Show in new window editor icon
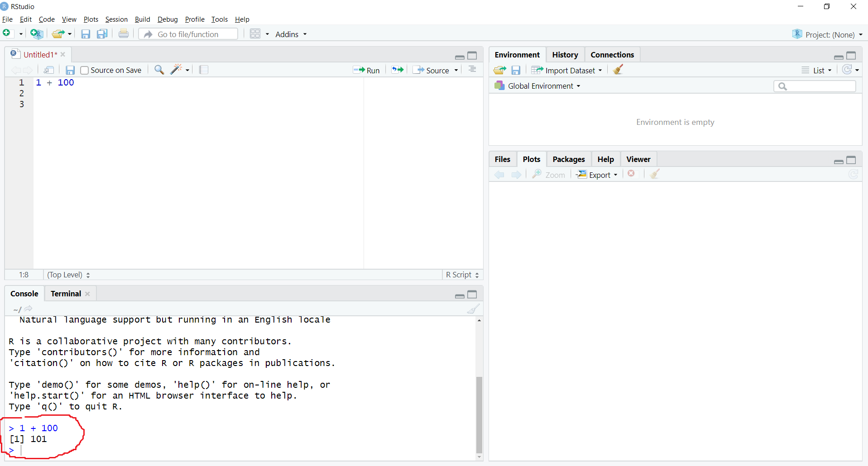Image resolution: width=868 pixels, height=466 pixels. coord(49,70)
